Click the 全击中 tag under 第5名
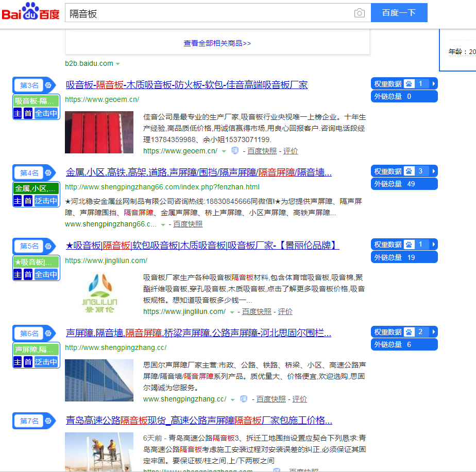 coord(46,274)
